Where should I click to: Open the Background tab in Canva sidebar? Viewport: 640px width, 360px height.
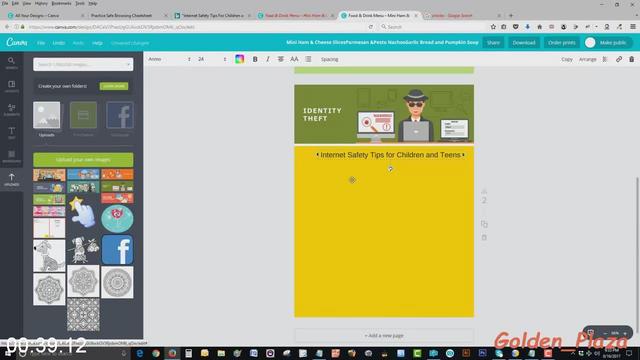[x=11, y=156]
